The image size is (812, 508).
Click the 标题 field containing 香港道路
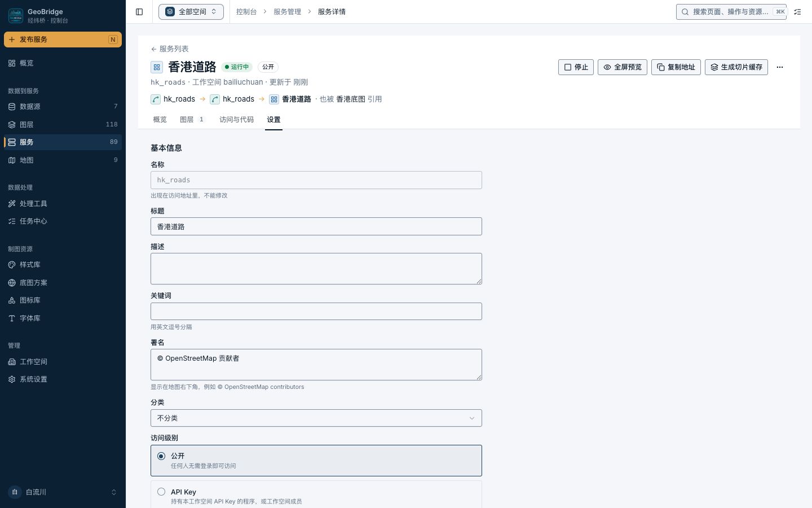[x=316, y=226]
